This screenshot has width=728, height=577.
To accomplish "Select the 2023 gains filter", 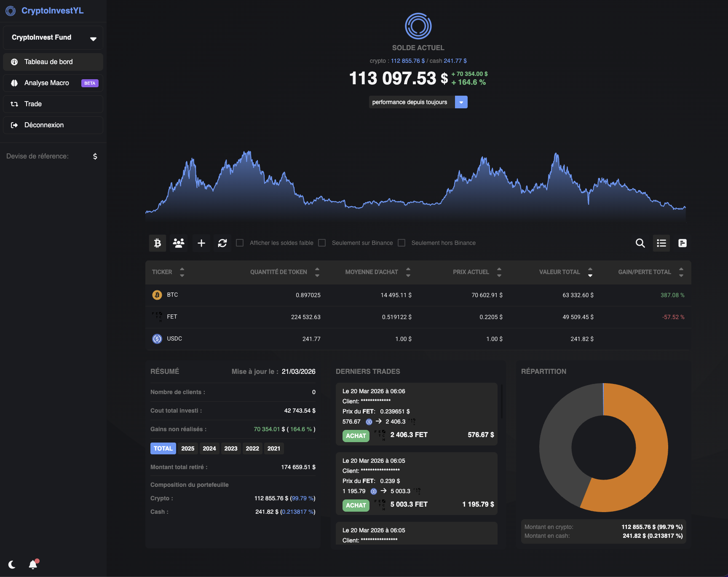I will point(231,448).
